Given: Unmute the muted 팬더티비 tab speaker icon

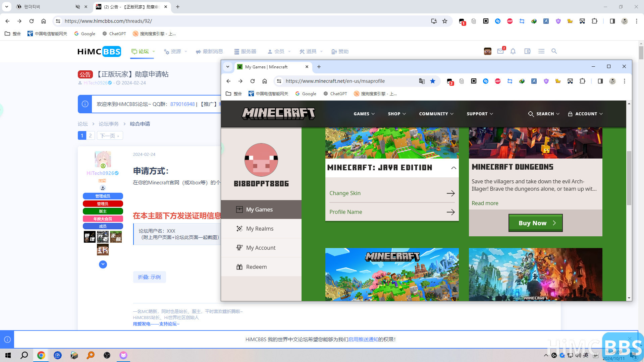Looking at the screenshot, I should (77, 7).
